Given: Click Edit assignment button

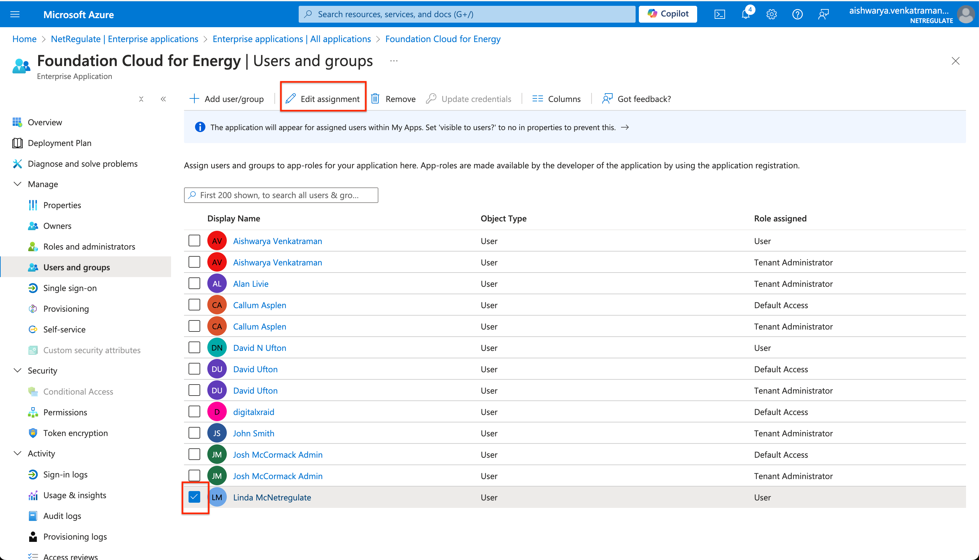Looking at the screenshot, I should pos(323,99).
